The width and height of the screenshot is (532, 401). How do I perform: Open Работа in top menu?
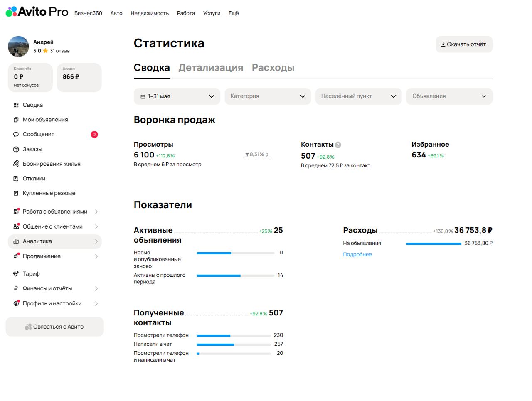click(x=186, y=13)
